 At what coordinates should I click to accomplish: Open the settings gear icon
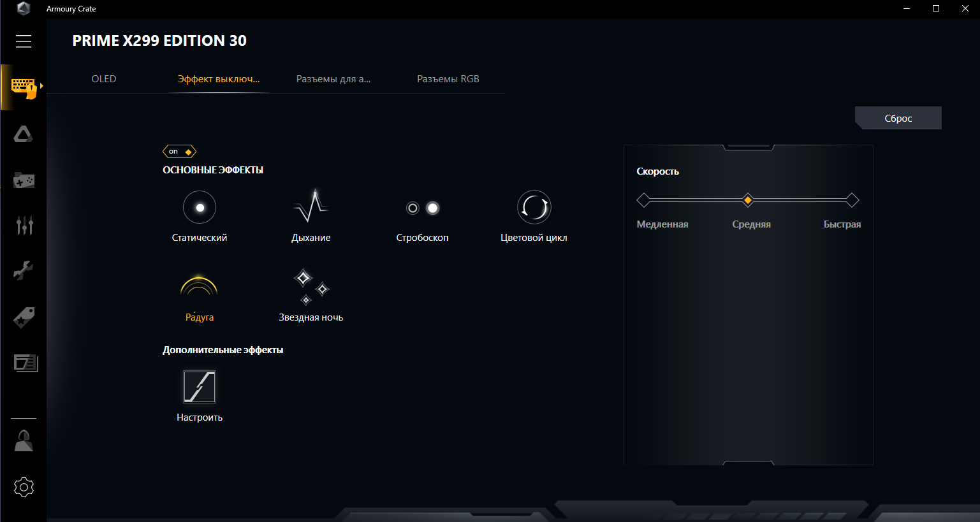(x=24, y=488)
